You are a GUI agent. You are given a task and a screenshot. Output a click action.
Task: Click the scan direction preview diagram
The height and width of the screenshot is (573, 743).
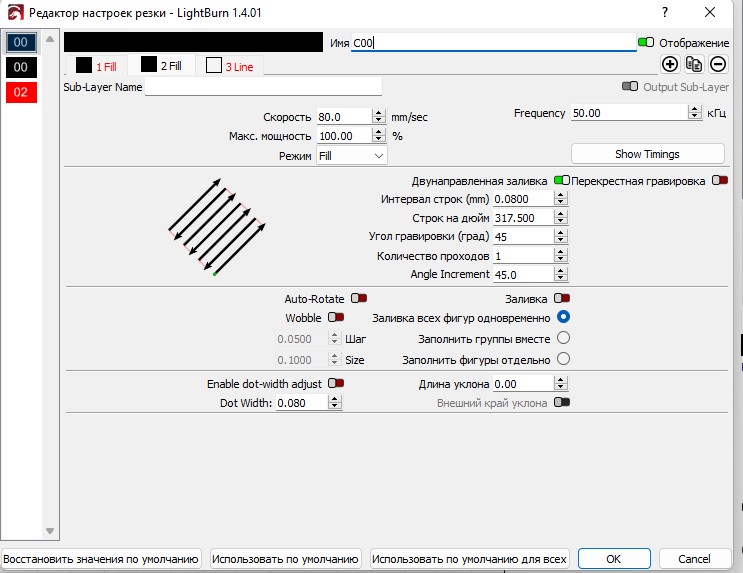click(217, 227)
